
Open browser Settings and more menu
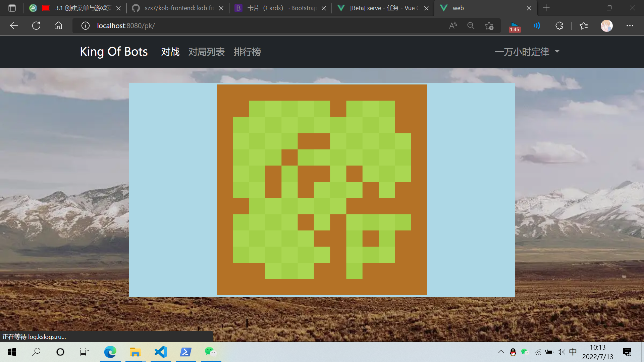[630, 25]
